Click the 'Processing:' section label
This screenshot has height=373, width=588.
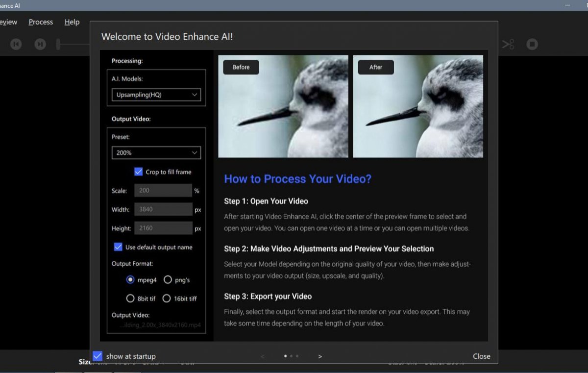pyautogui.click(x=127, y=61)
